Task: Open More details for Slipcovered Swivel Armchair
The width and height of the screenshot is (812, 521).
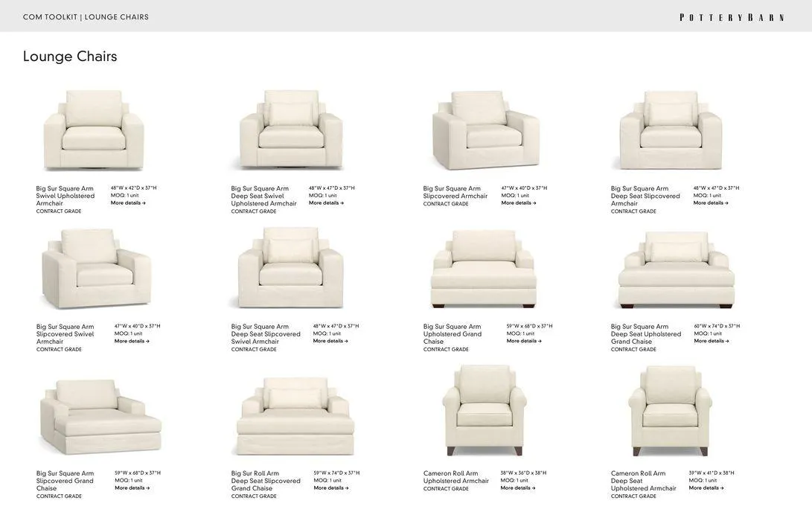Action: pyautogui.click(x=132, y=342)
